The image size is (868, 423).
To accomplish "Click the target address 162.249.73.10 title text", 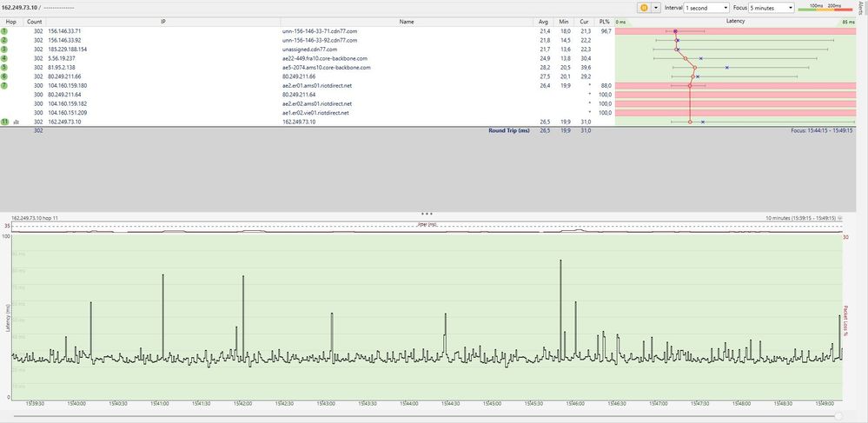I will click(x=19, y=8).
